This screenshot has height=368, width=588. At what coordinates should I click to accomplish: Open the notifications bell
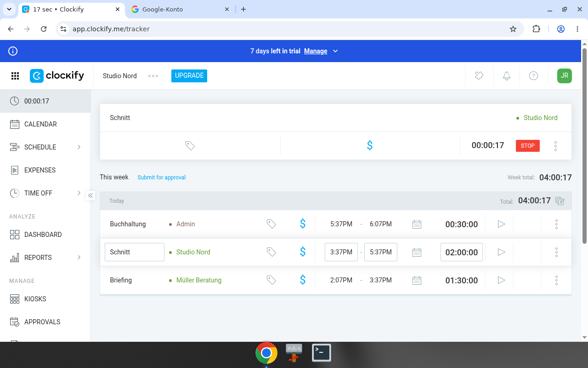[506, 76]
